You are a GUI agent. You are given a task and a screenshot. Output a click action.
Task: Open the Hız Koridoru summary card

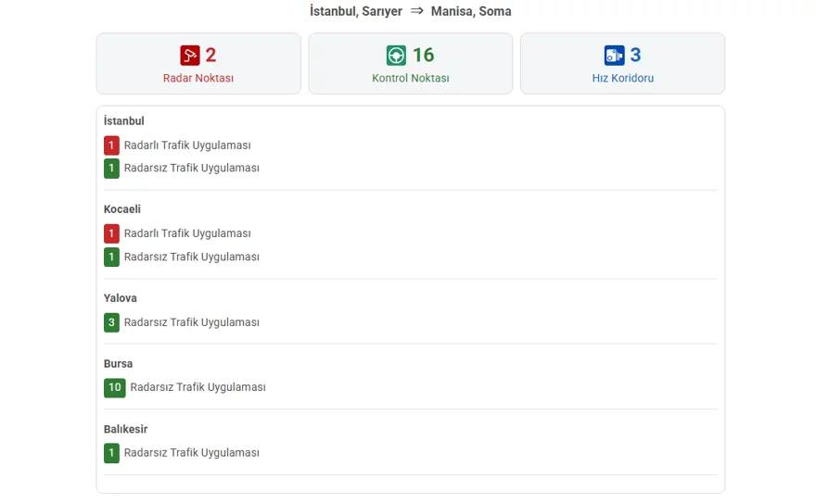[622, 64]
